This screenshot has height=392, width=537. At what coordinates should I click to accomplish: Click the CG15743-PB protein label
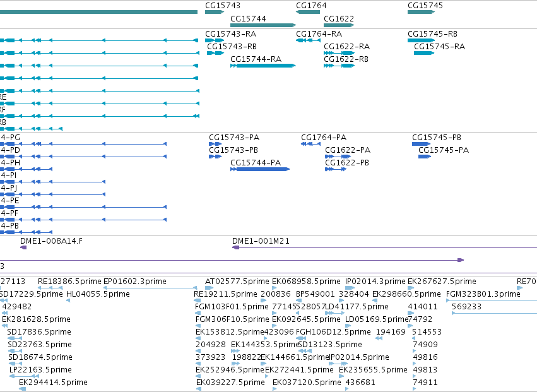click(x=233, y=150)
